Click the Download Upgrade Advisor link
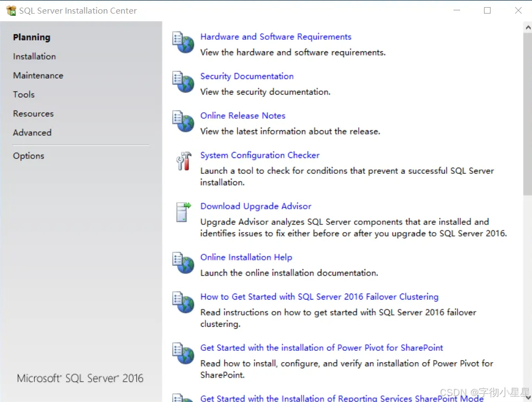 [x=256, y=206]
